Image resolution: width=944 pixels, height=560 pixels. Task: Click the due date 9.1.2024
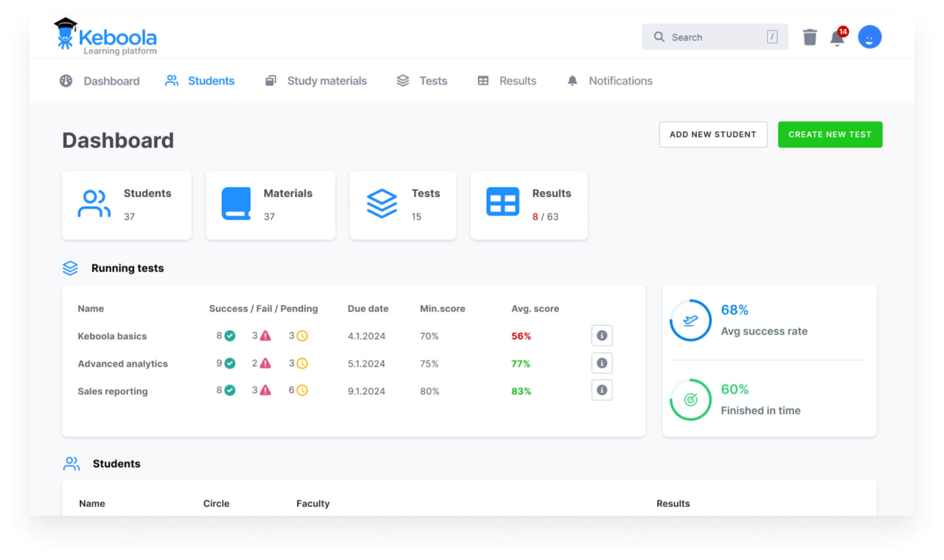(366, 391)
